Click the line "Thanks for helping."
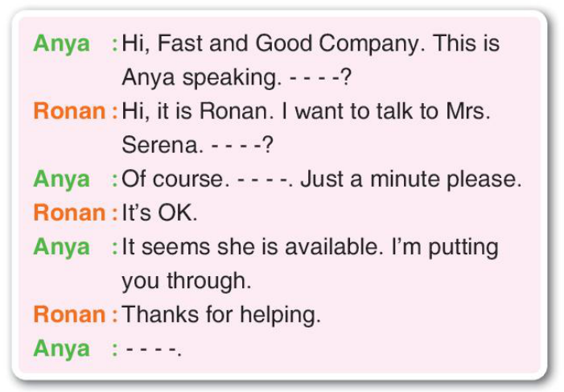 221,316
